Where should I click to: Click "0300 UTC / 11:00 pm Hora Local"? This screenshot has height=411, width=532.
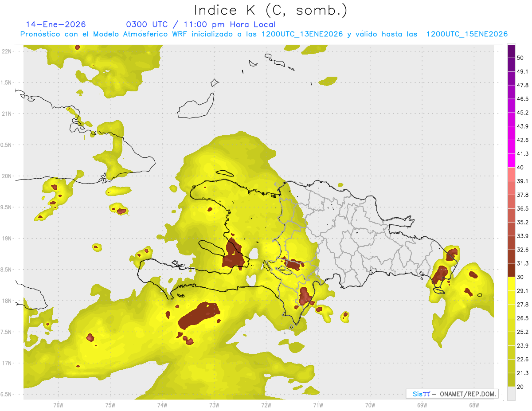pyautogui.click(x=200, y=24)
